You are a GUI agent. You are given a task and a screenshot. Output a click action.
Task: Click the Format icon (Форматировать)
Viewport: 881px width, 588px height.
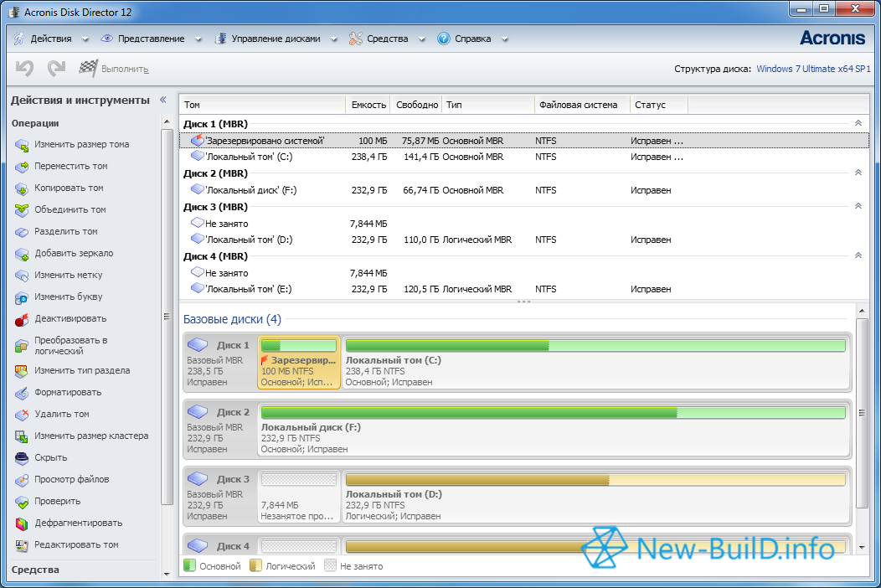coord(22,393)
